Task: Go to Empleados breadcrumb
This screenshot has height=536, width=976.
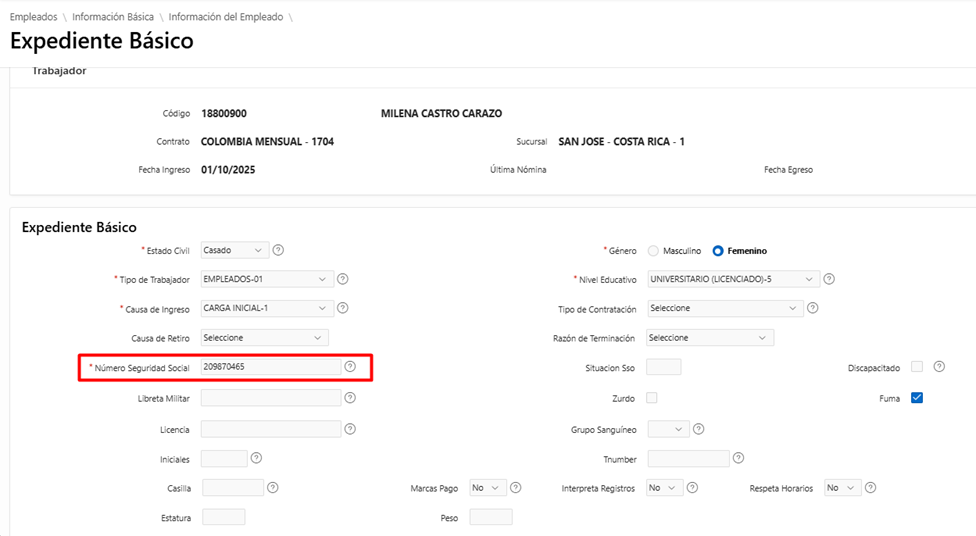Action: 33,17
